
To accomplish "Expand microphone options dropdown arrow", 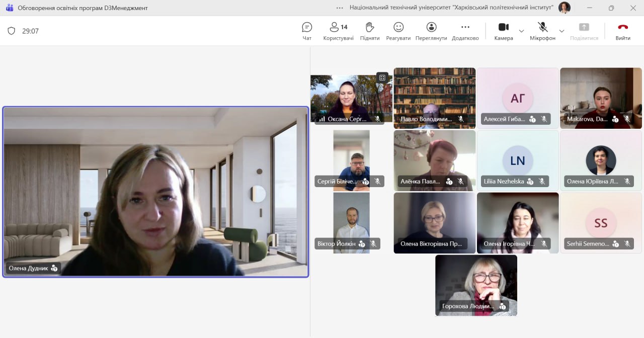I will point(561,31).
